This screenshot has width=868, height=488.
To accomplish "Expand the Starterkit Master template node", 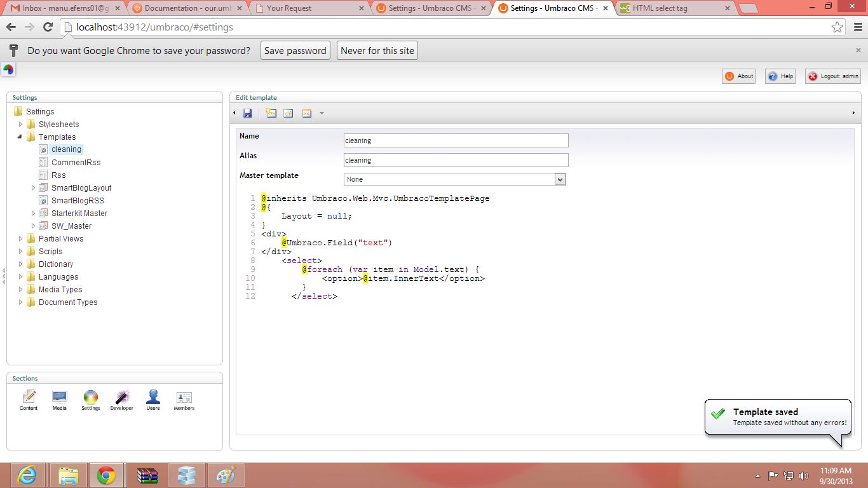I will (x=34, y=213).
